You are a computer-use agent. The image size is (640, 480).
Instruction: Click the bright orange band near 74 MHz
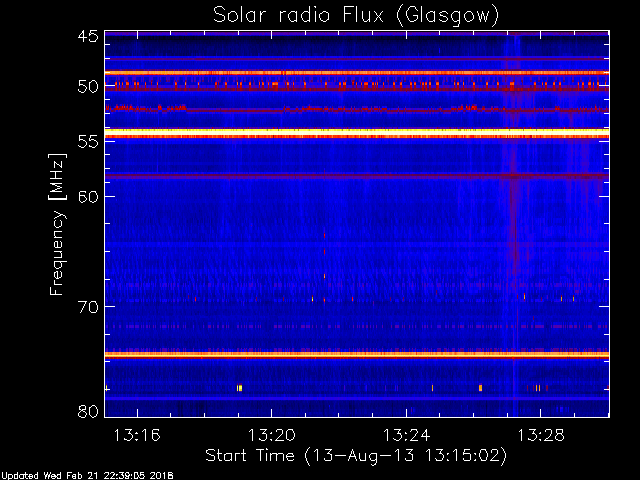pyautogui.click(x=357, y=355)
